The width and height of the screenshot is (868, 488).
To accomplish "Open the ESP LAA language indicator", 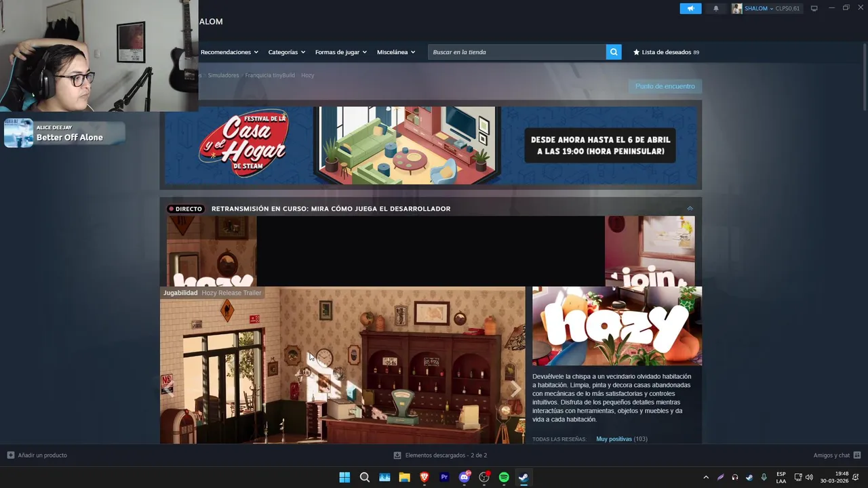I will [x=781, y=477].
